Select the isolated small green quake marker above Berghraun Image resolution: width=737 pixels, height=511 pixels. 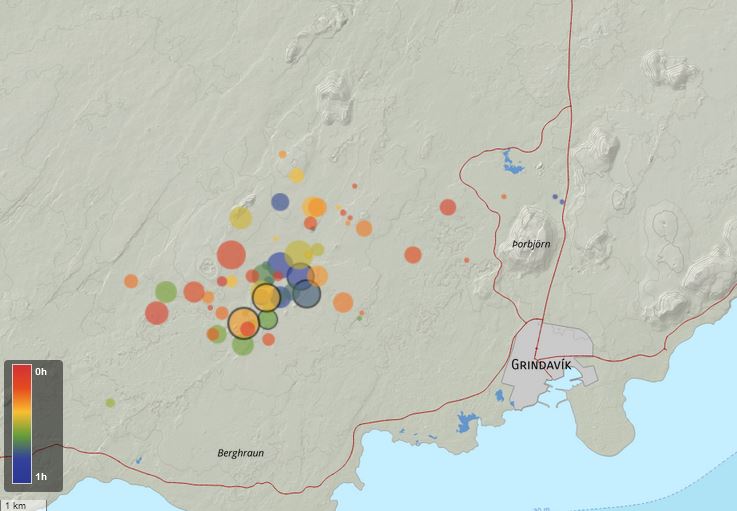pos(110,402)
